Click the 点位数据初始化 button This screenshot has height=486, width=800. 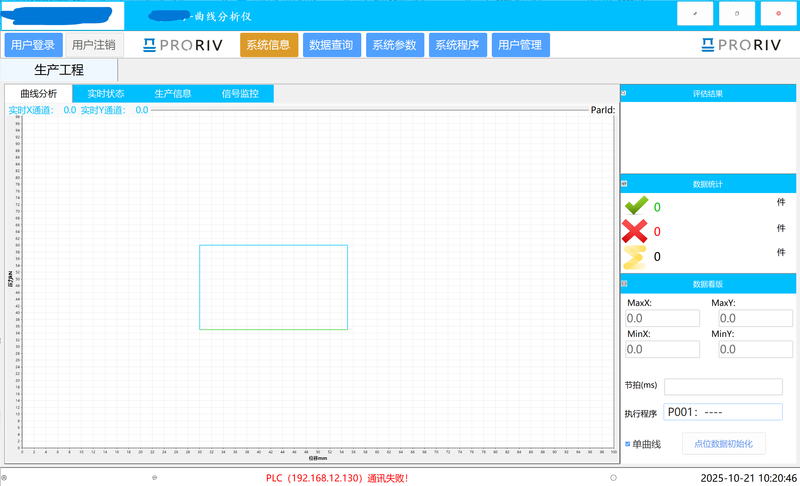724,444
